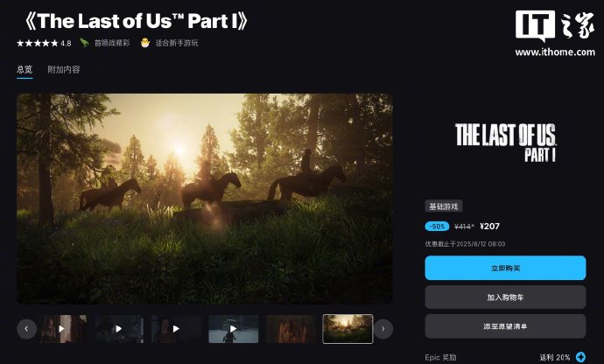Click the chick icon beside 适合新手游玩
The height and width of the screenshot is (364, 604).
pyautogui.click(x=145, y=43)
